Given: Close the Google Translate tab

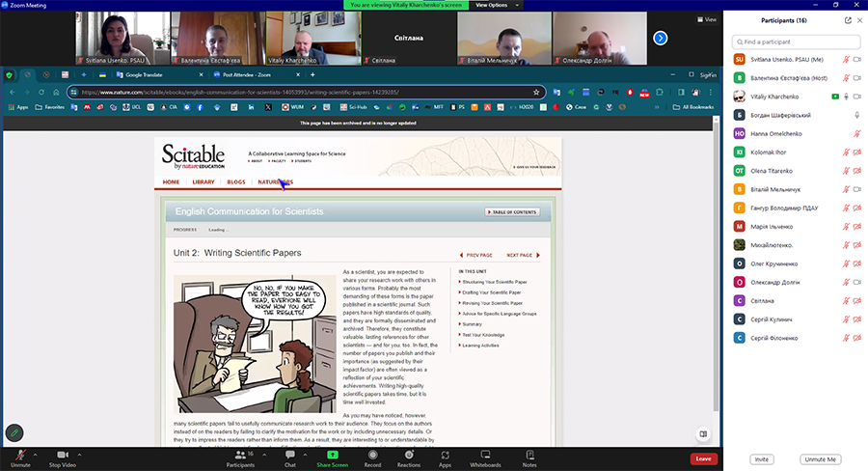Looking at the screenshot, I should [201, 75].
